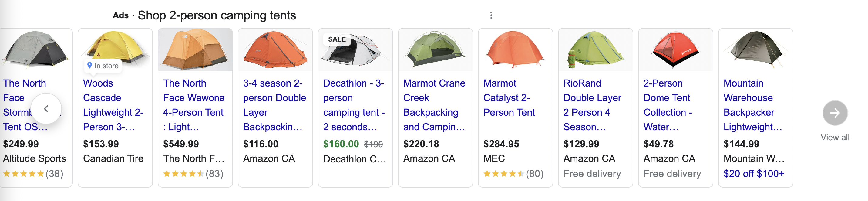
Task: Click the $20 off $100+ offer
Action: [x=753, y=174]
